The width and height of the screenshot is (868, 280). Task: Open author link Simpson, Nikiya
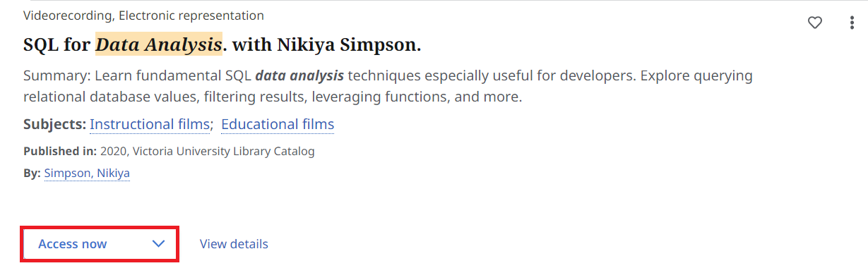click(x=87, y=173)
